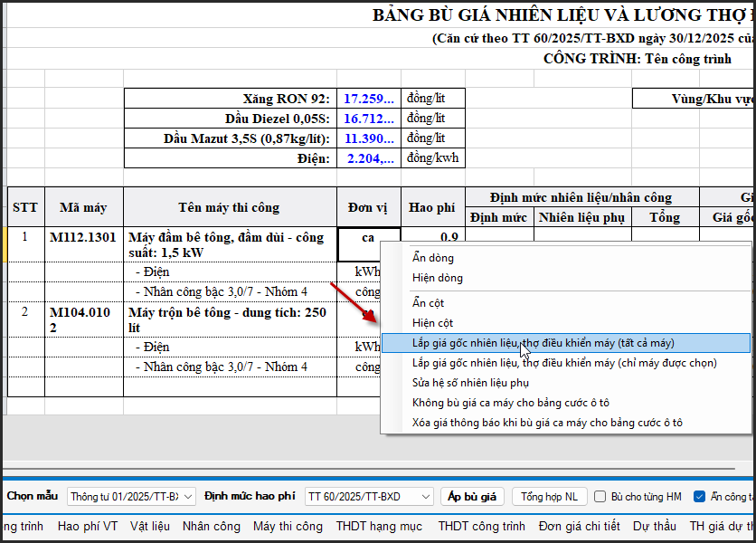
Task: Open the 'Hao phí VT' tab
Action: (88, 526)
